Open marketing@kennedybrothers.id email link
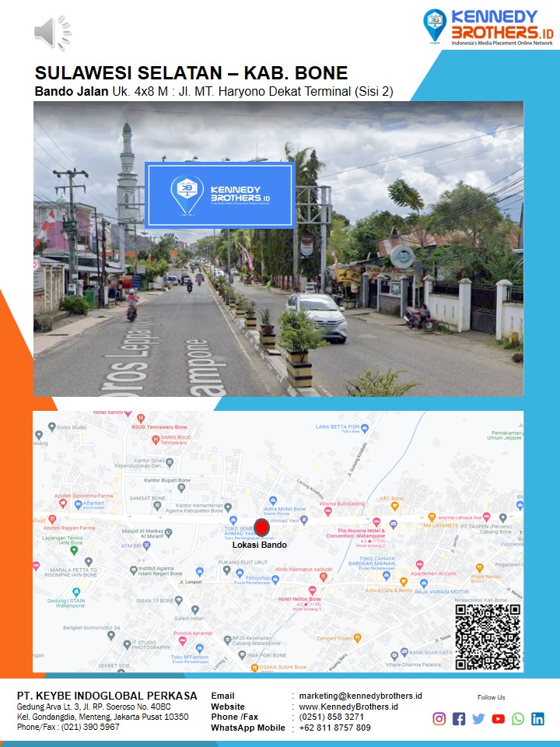 point(360,696)
